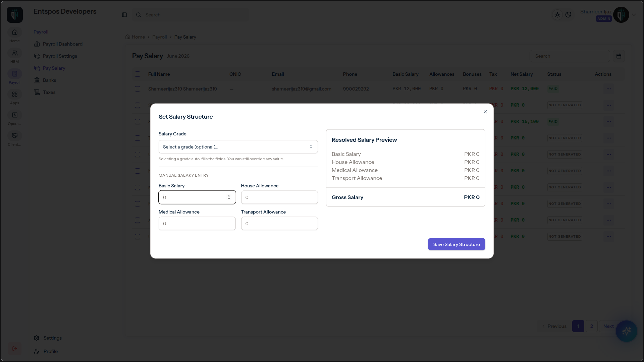Click shameerijaz319@gmail.com email cell
This screenshot has height=362, width=644.
coord(301,89)
